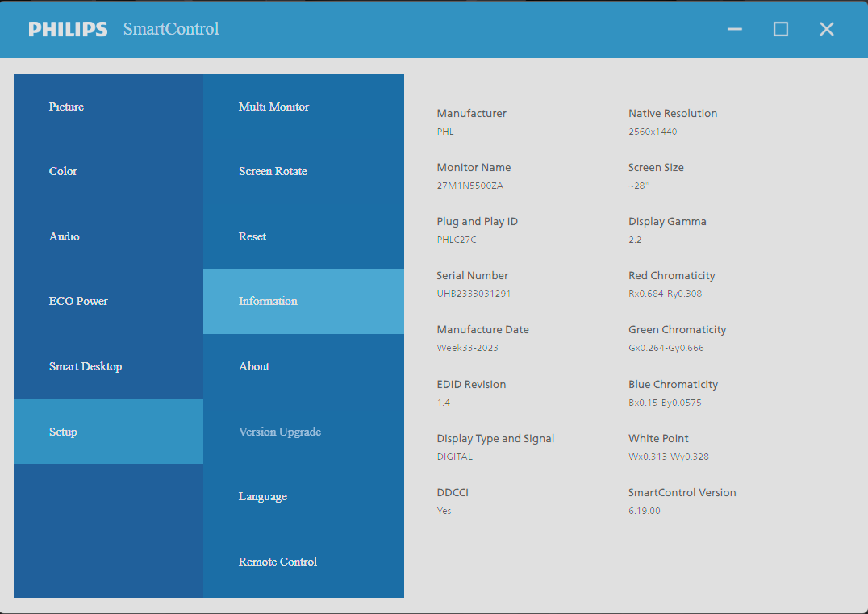Open the Smart Desktop section
868x614 pixels.
pyautogui.click(x=108, y=366)
